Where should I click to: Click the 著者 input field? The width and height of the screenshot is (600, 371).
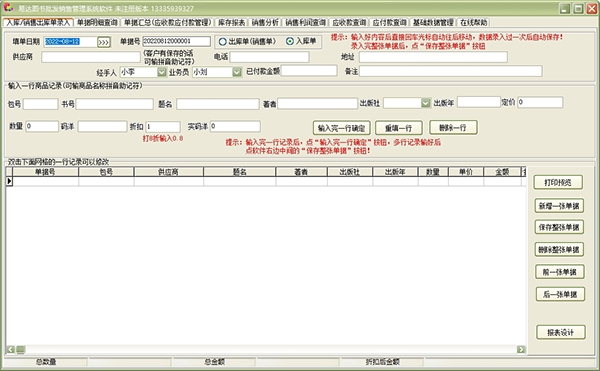click(318, 103)
